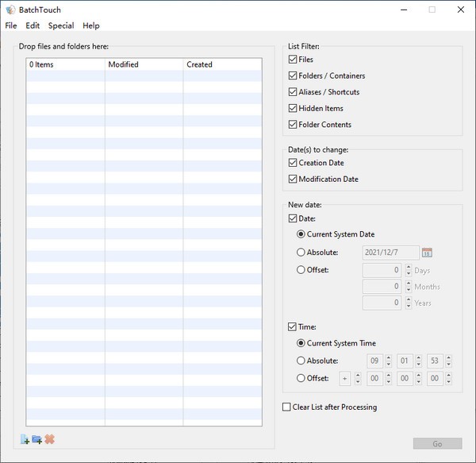The width and height of the screenshot is (476, 463).
Task: Click the 0 Items column header
Action: click(x=66, y=64)
